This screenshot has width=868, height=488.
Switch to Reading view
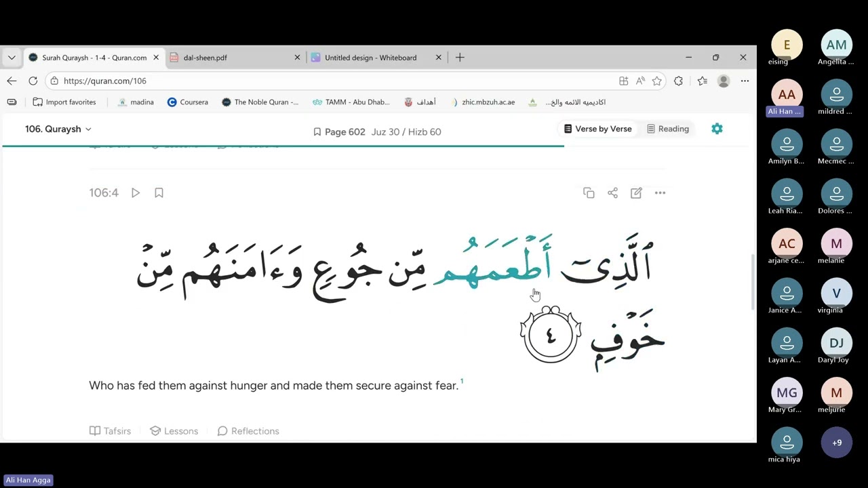667,129
